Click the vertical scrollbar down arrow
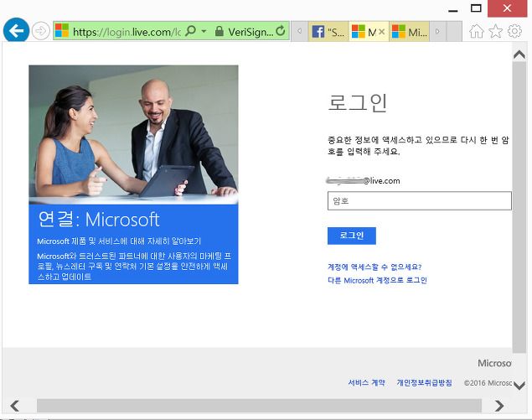532x420 pixels. pos(519,386)
